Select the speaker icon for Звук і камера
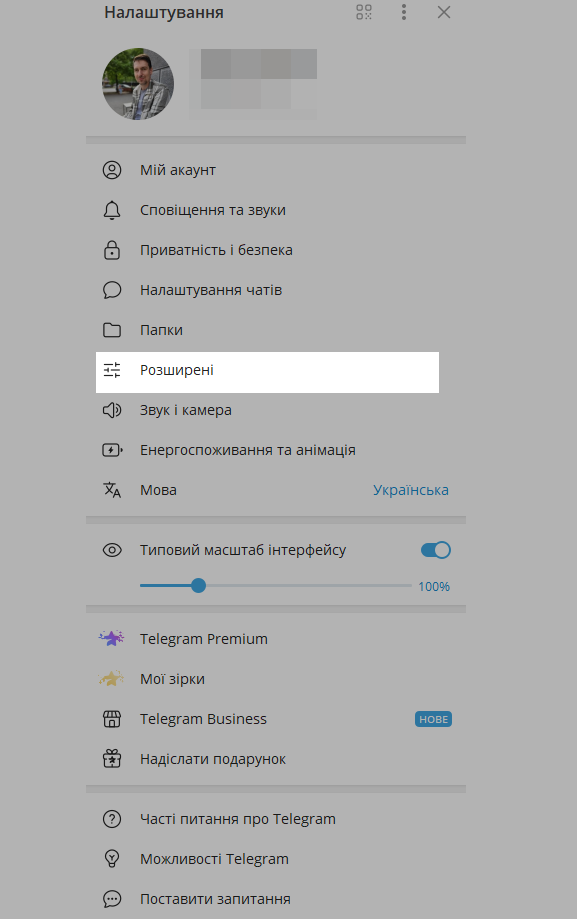This screenshot has height=919, width=577. tap(112, 410)
